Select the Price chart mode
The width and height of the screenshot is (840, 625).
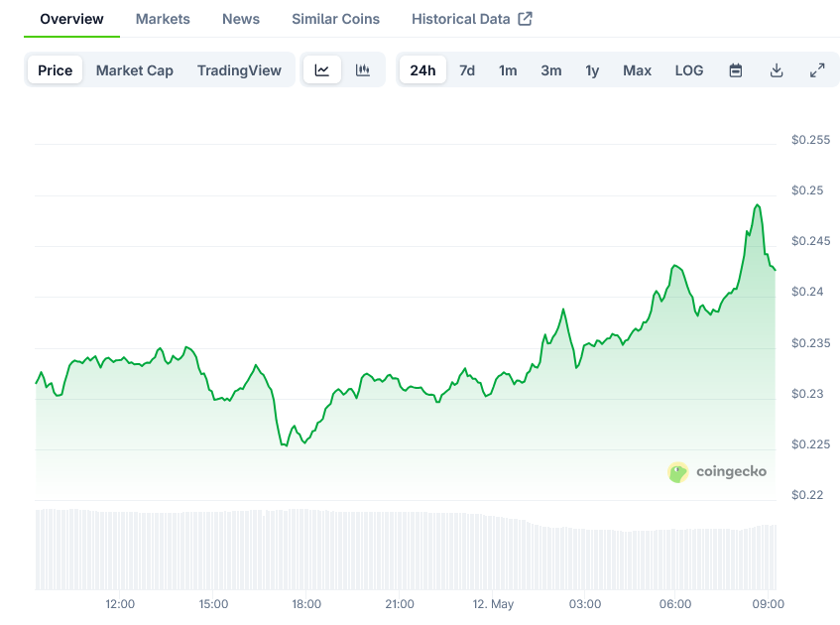[x=56, y=70]
